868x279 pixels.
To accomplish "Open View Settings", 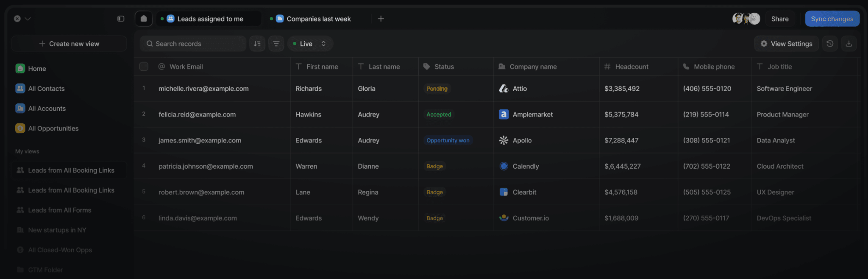I will [786, 44].
